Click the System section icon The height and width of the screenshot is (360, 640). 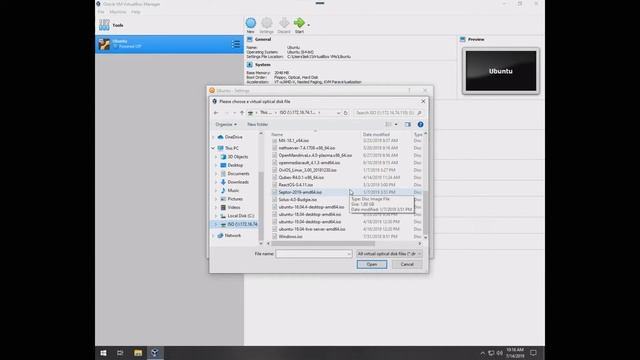point(250,64)
